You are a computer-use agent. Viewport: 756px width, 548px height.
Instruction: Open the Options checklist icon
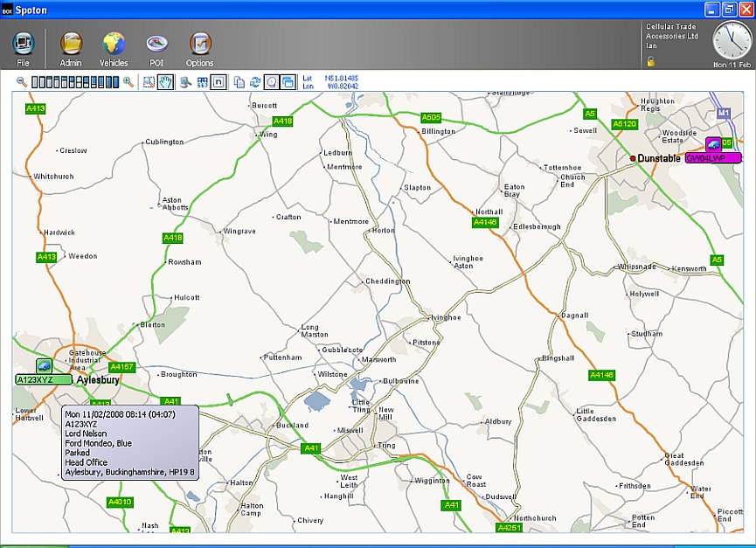(199, 45)
